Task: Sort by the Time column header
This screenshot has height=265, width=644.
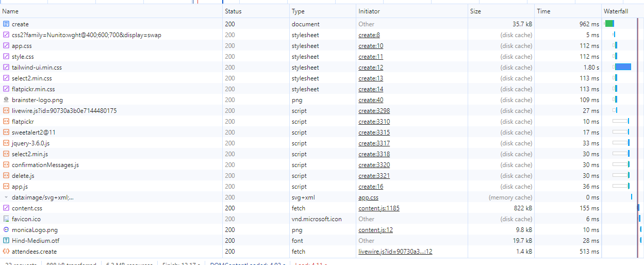Action: click(x=543, y=11)
